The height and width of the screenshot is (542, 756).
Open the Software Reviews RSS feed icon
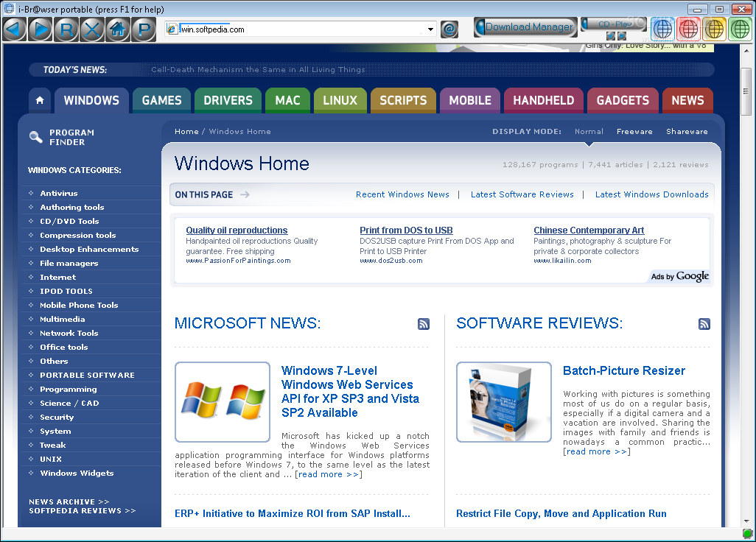(x=704, y=324)
